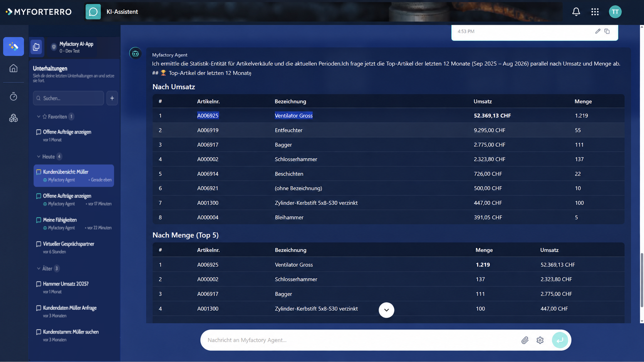Attach a file with the paperclip icon
The height and width of the screenshot is (362, 644).
[x=525, y=340]
